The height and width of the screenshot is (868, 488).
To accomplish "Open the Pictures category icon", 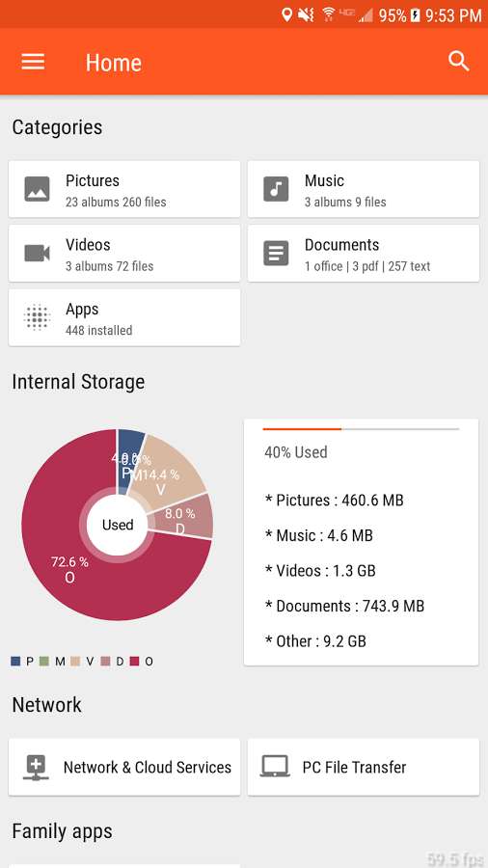I will (x=37, y=189).
